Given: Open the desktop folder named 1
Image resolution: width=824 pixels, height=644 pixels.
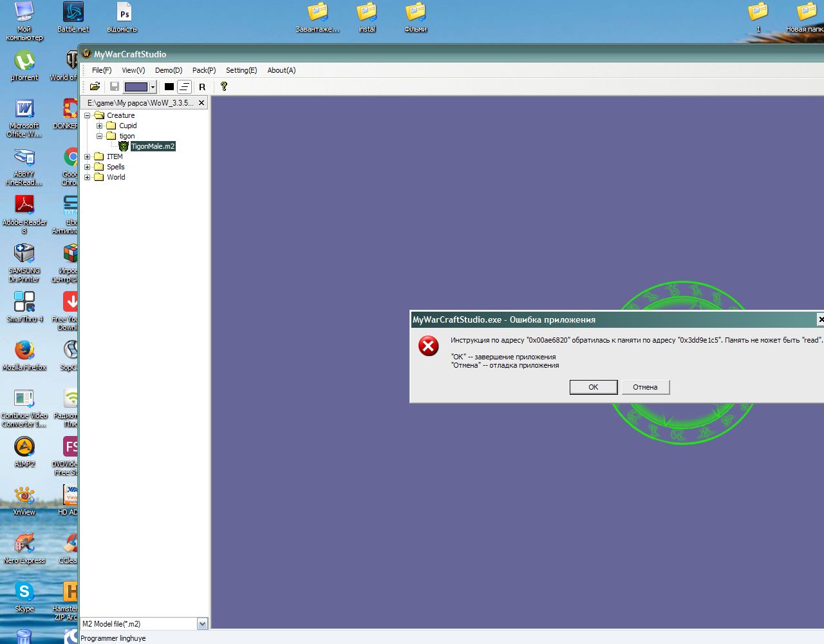Looking at the screenshot, I should coord(758,17).
